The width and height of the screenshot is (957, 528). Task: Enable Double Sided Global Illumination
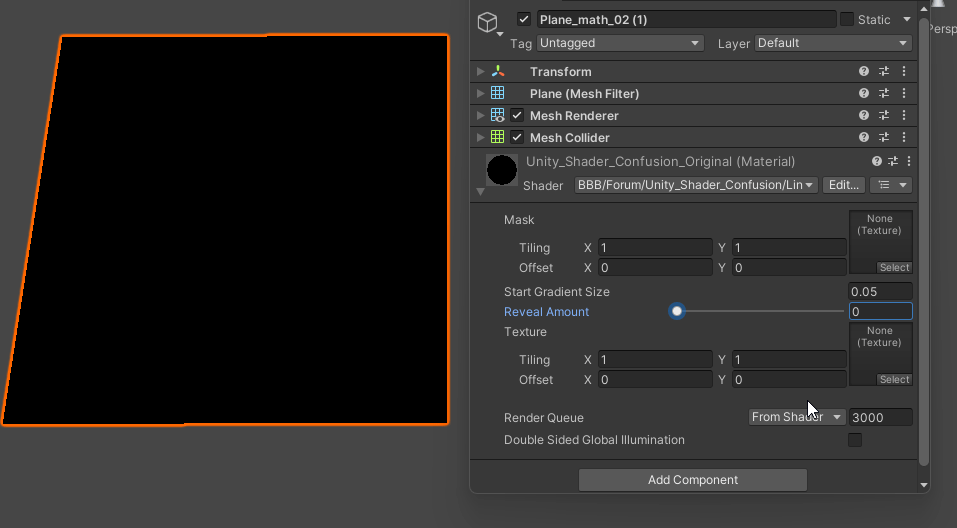click(x=855, y=440)
